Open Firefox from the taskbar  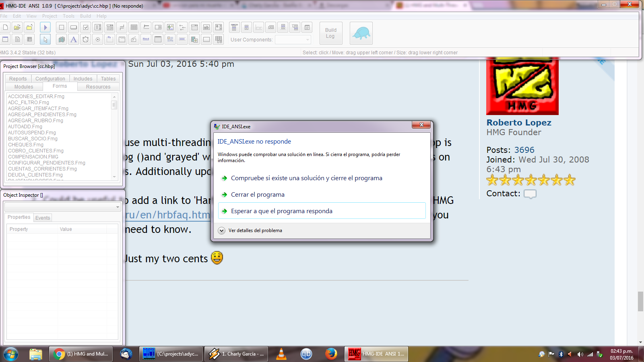331,354
